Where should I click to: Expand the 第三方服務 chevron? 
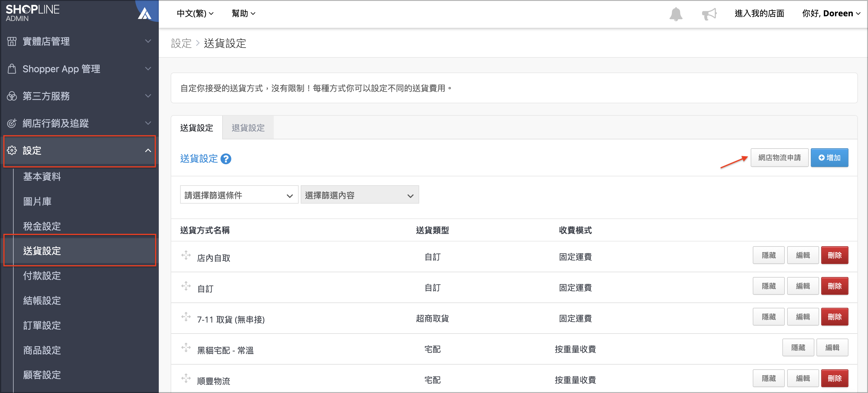148,96
